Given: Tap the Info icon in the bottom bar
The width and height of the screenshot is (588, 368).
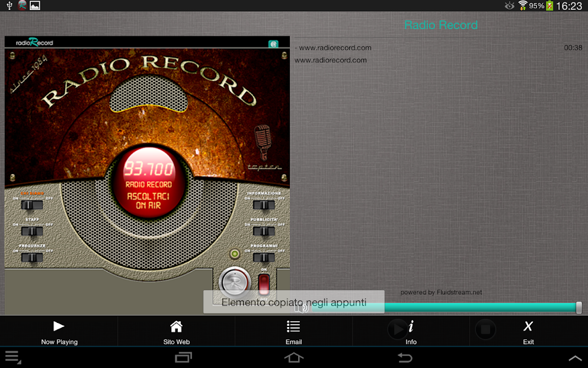Looking at the screenshot, I should tap(411, 326).
